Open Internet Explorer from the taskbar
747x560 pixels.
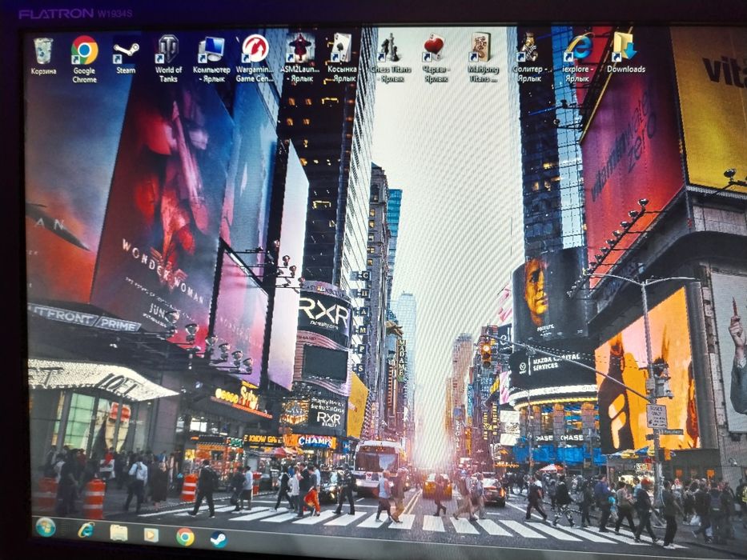pos(86,530)
